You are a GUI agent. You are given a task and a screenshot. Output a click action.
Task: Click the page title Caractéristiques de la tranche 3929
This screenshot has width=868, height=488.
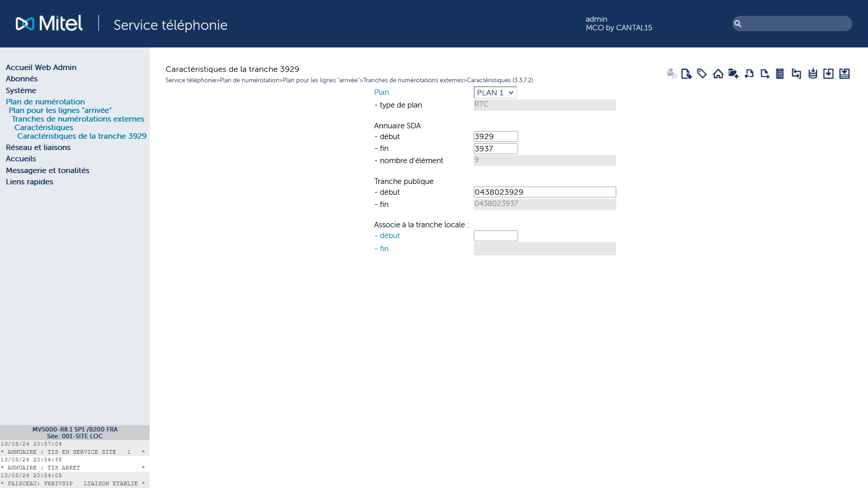point(232,69)
